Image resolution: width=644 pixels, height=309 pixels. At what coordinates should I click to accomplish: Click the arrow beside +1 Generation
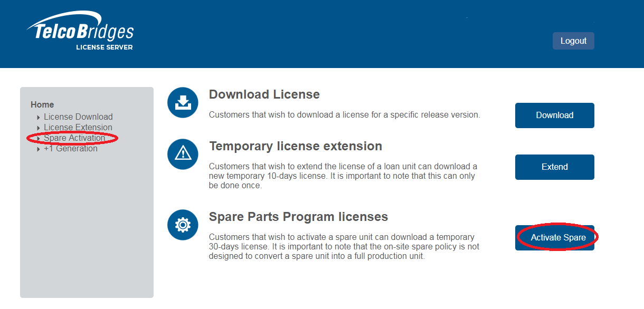click(x=39, y=149)
